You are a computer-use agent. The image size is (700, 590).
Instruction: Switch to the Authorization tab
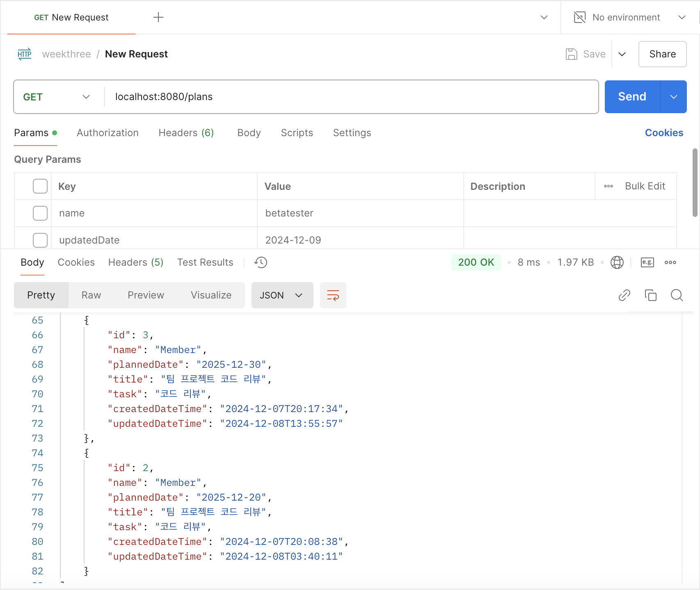108,133
